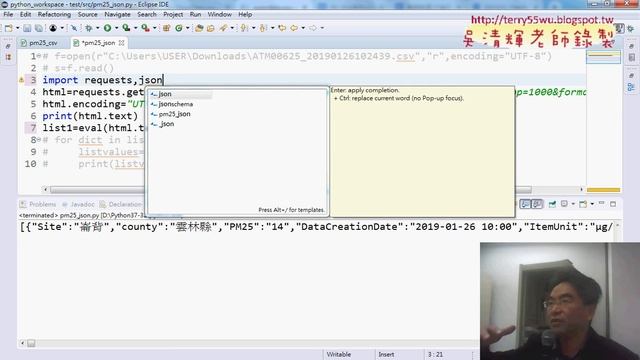Click the green Run button
The image size is (640, 360).
107,28
